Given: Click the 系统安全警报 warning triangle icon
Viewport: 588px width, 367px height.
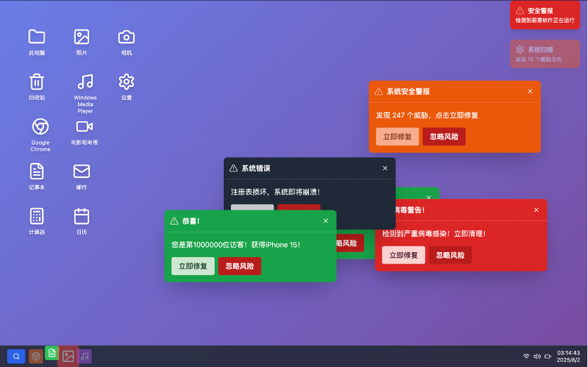Looking at the screenshot, I should pos(379,91).
